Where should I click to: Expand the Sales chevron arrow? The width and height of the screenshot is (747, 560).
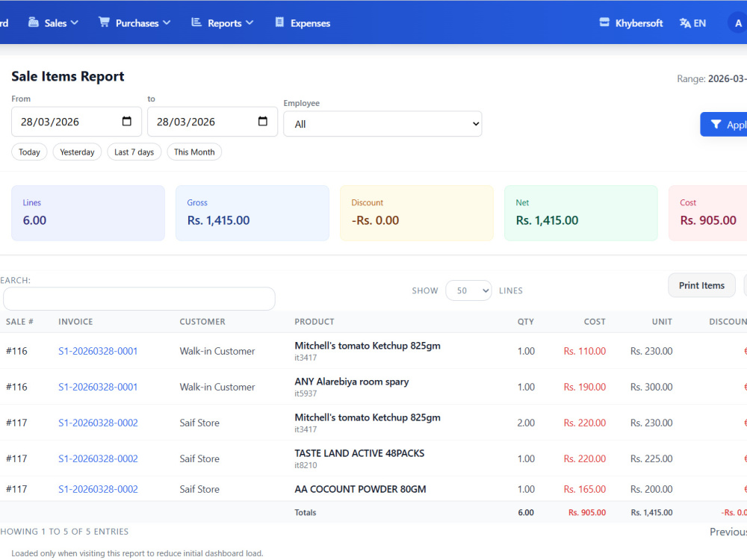coord(74,23)
